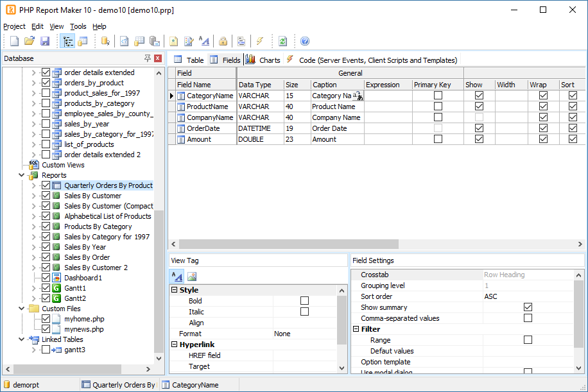Viewport: 588px width, 392px height.
Task: Open the Edit menu
Action: [37, 26]
